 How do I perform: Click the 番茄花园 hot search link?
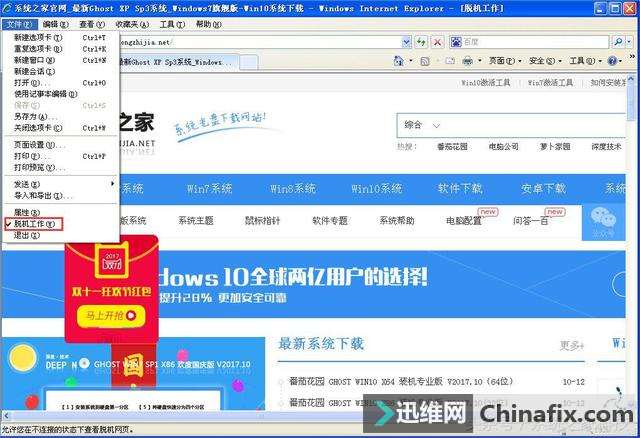(452, 147)
